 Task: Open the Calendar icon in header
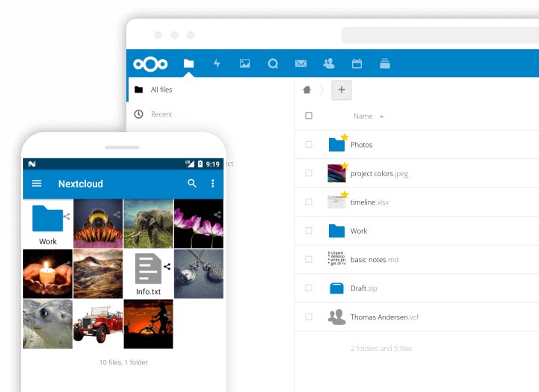point(357,63)
